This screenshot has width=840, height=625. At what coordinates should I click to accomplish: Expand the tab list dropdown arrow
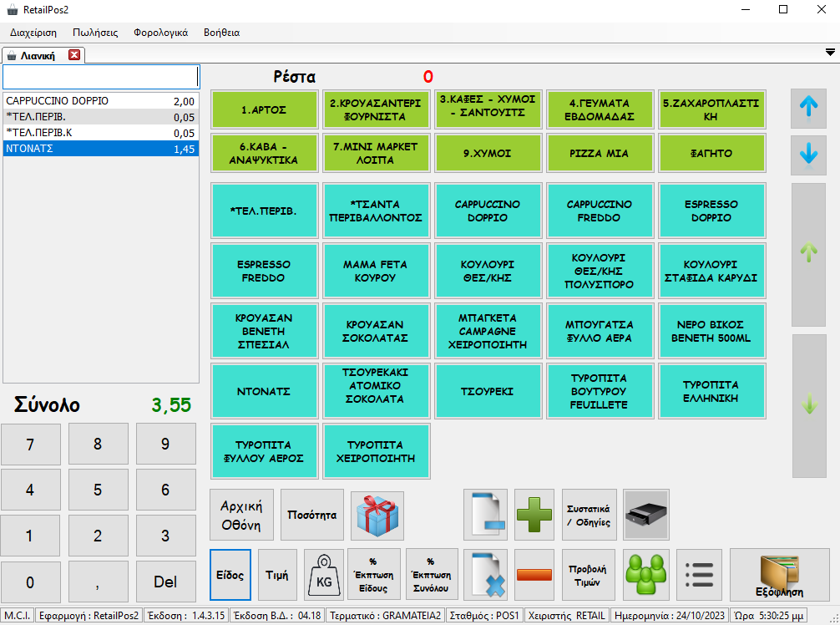click(830, 52)
